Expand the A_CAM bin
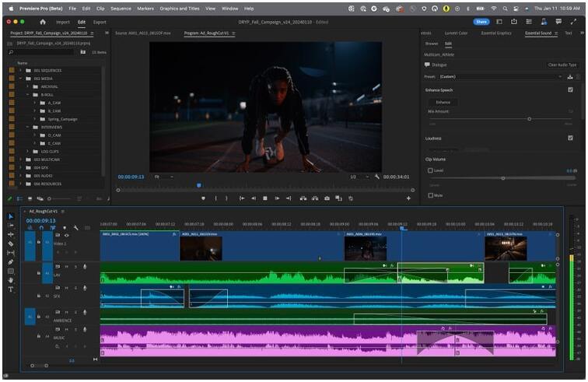Image resolution: width=588 pixels, height=382 pixels. coord(34,103)
